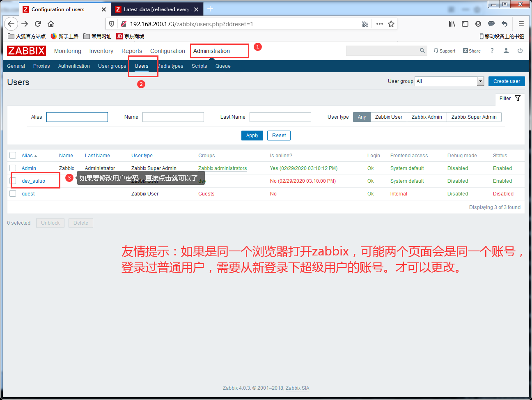This screenshot has width=532, height=400.
Task: Open the guest user link
Action: point(28,194)
